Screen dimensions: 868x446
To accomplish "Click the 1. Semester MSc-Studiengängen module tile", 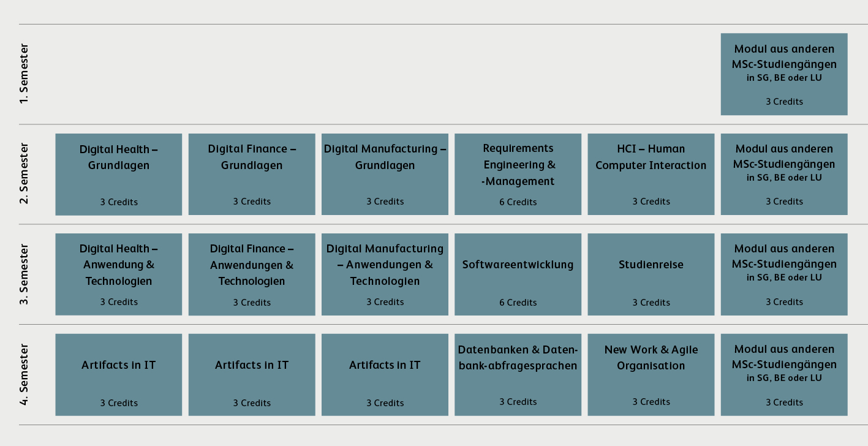I will pyautogui.click(x=784, y=74).
